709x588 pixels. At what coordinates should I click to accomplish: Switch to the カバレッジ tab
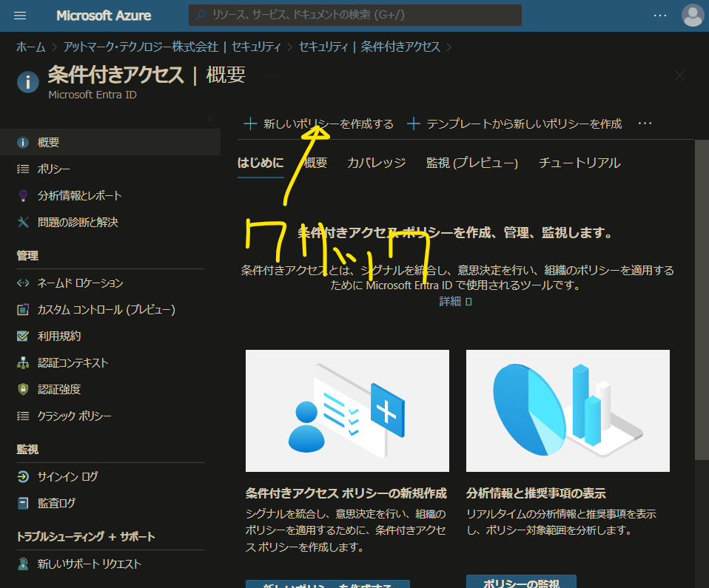click(x=376, y=163)
